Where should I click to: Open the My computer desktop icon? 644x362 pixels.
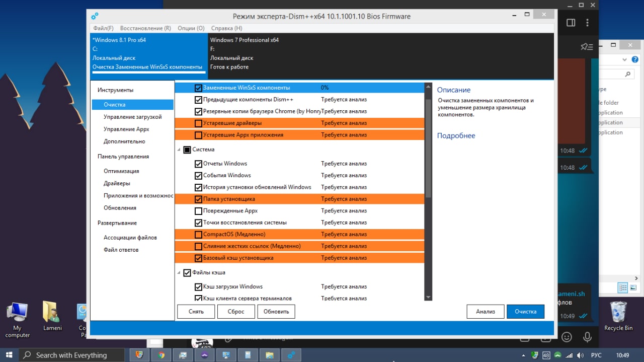pos(17,320)
